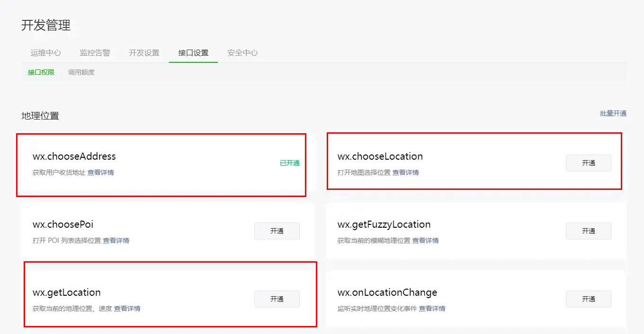Click 查看详情 link for wx.getLocation
Screen dimensions: 644x334
127,308
